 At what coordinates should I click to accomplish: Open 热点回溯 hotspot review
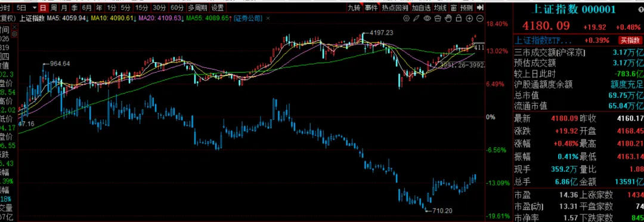tap(395, 8)
